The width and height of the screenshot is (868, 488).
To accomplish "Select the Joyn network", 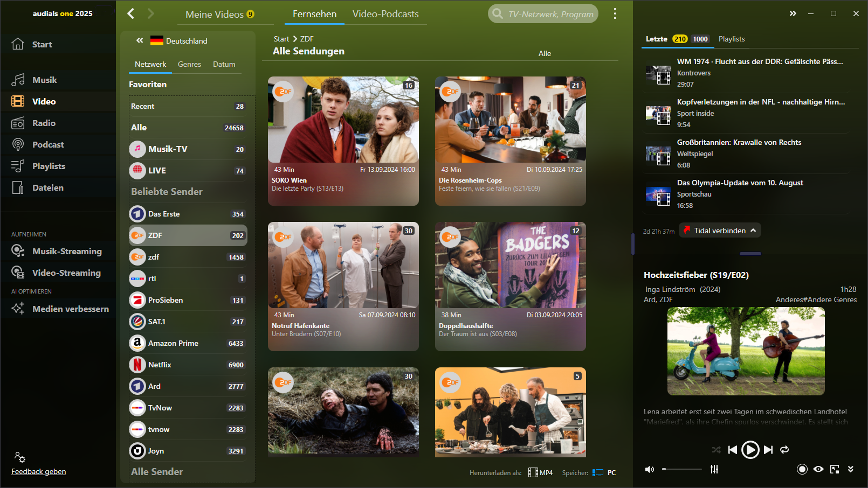I will click(188, 451).
